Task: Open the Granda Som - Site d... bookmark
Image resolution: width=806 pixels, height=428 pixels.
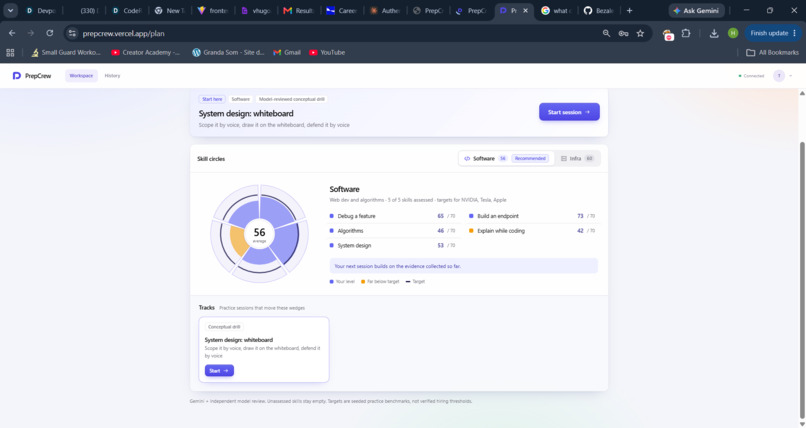Action: [228, 52]
